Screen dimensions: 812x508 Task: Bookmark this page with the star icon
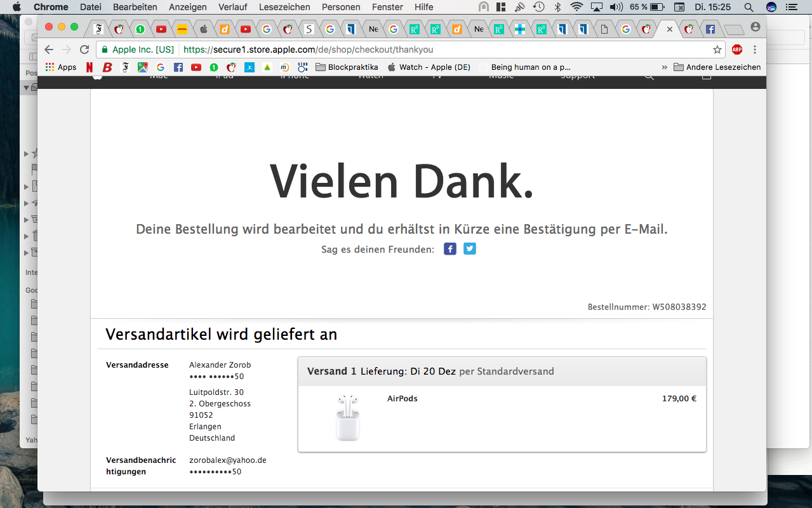click(717, 50)
